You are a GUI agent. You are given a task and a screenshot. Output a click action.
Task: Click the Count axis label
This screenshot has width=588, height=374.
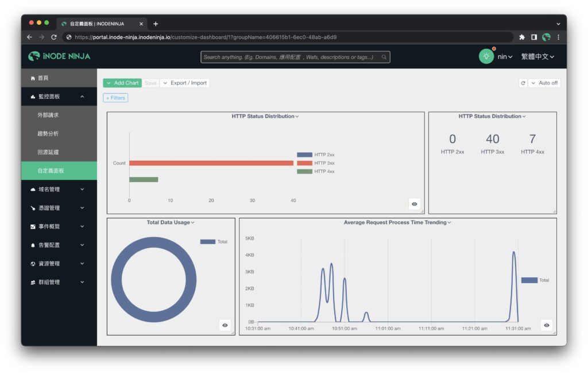(119, 163)
